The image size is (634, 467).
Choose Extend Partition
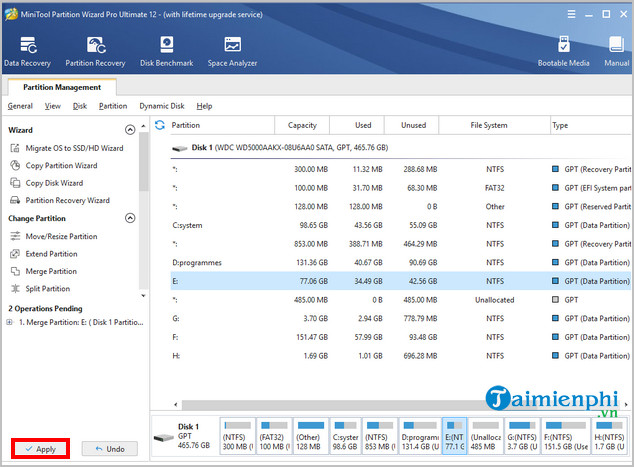[43, 254]
